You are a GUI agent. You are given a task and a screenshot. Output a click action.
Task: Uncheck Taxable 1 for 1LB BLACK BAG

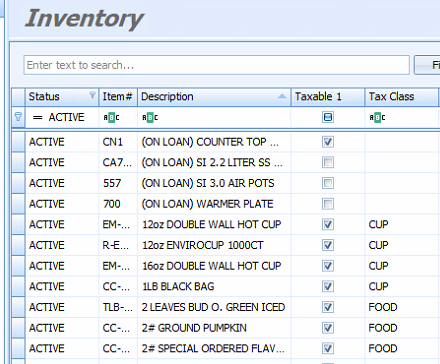[328, 287]
